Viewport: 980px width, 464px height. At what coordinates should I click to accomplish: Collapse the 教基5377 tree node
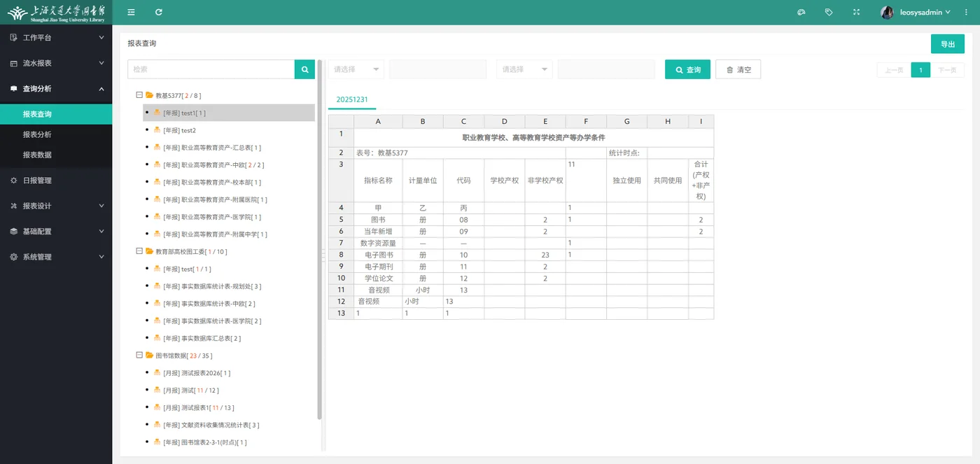coord(139,95)
